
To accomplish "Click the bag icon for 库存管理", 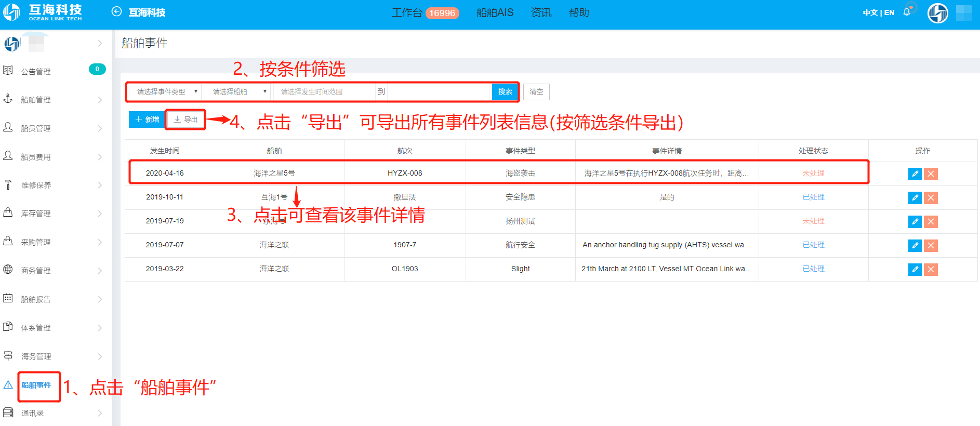I will [x=8, y=212].
